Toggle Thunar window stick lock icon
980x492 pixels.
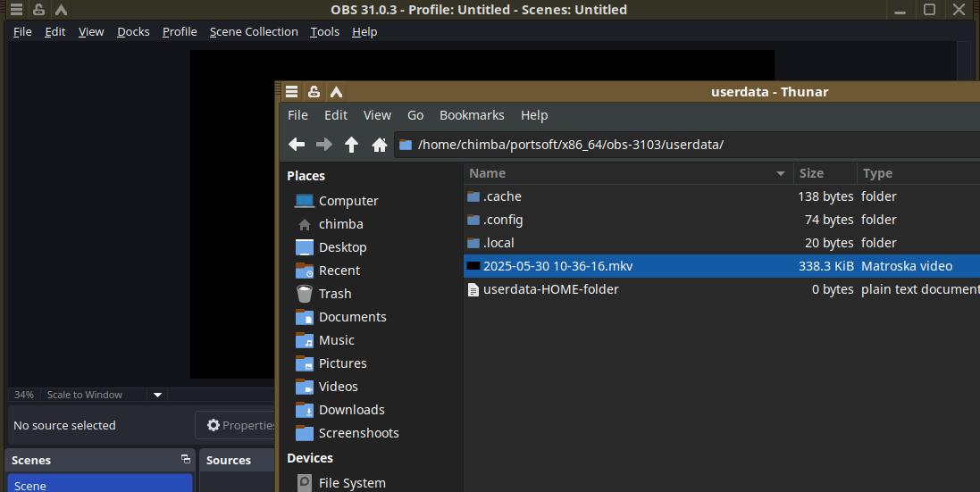(314, 92)
